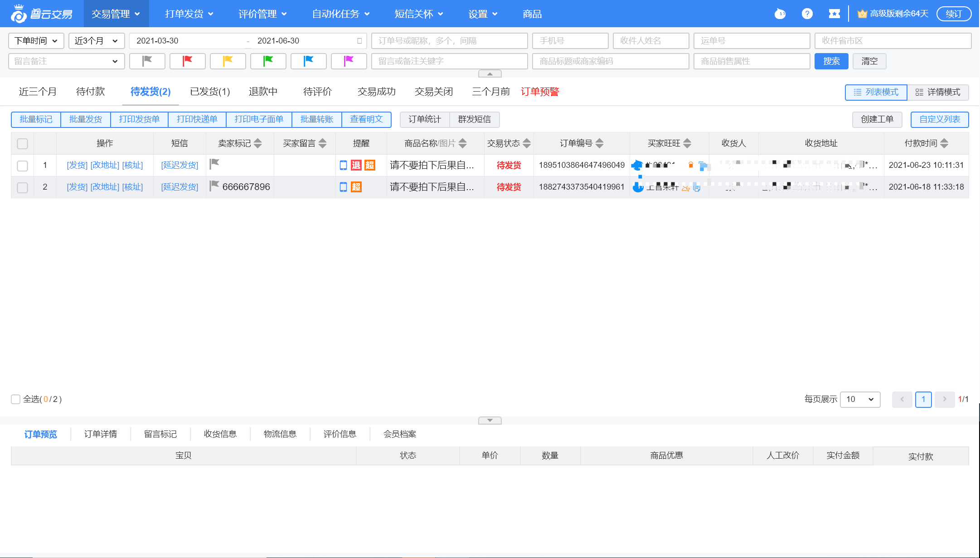Viewport: 980px width, 558px height.
Task: Collapse the search filter panel arrow
Action: tap(490, 73)
